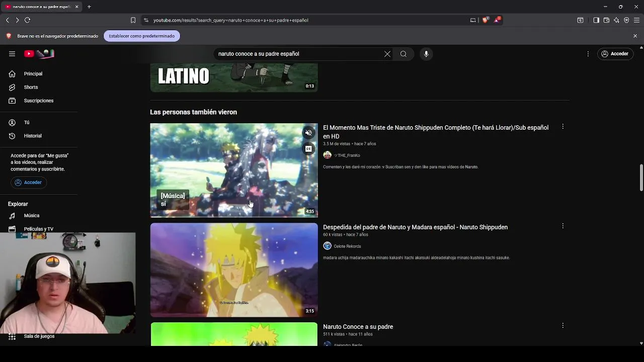This screenshot has width=644, height=362.
Task: Click the 'Explorar' sidebar heading
Action: coord(18,204)
